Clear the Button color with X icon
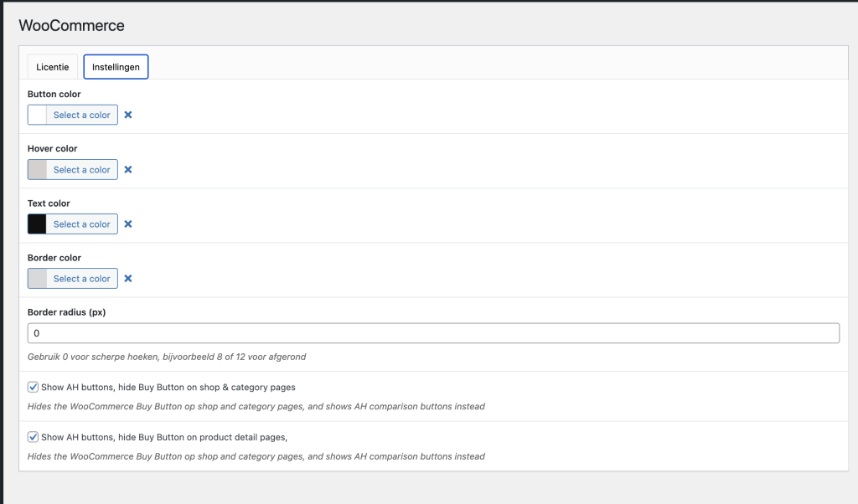Image resolution: width=858 pixels, height=504 pixels. [x=128, y=115]
